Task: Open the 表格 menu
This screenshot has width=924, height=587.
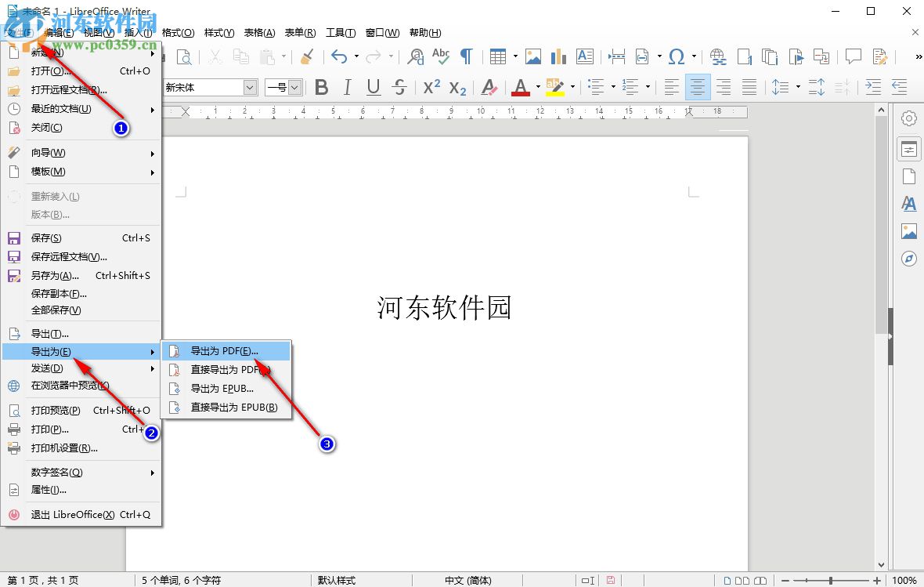Action: (x=259, y=32)
